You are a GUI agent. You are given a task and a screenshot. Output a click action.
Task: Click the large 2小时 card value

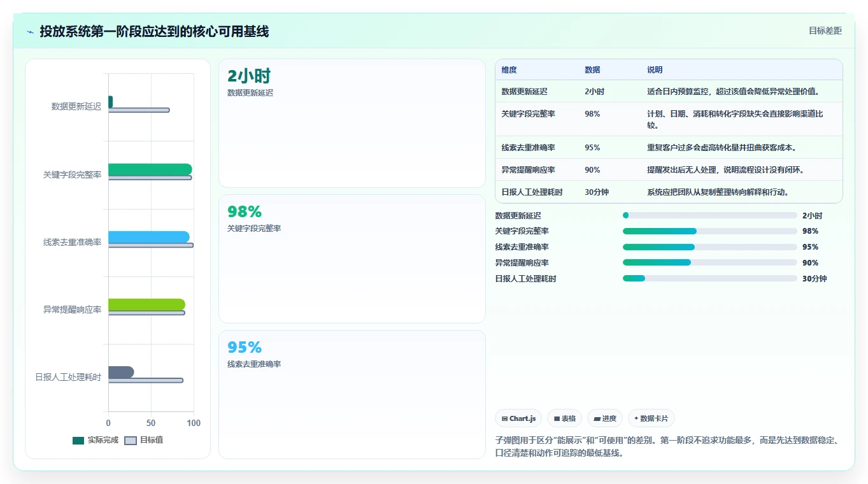[249, 76]
